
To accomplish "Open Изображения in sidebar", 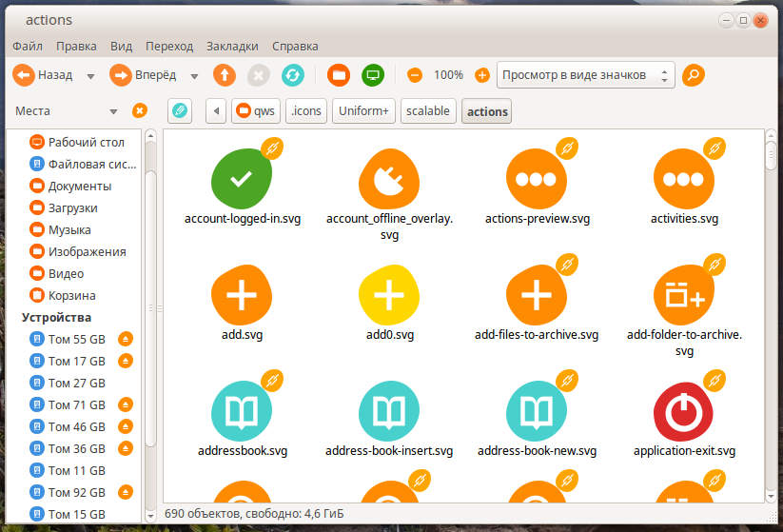I will (77, 252).
